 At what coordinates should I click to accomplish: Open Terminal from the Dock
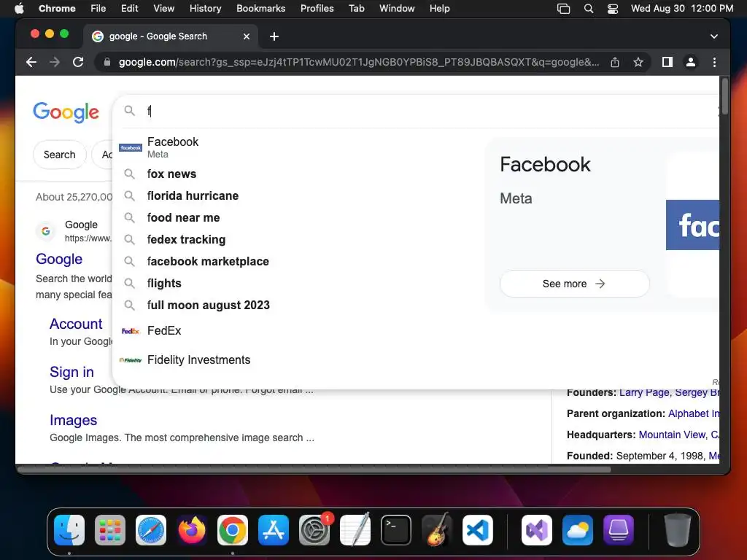tap(396, 530)
